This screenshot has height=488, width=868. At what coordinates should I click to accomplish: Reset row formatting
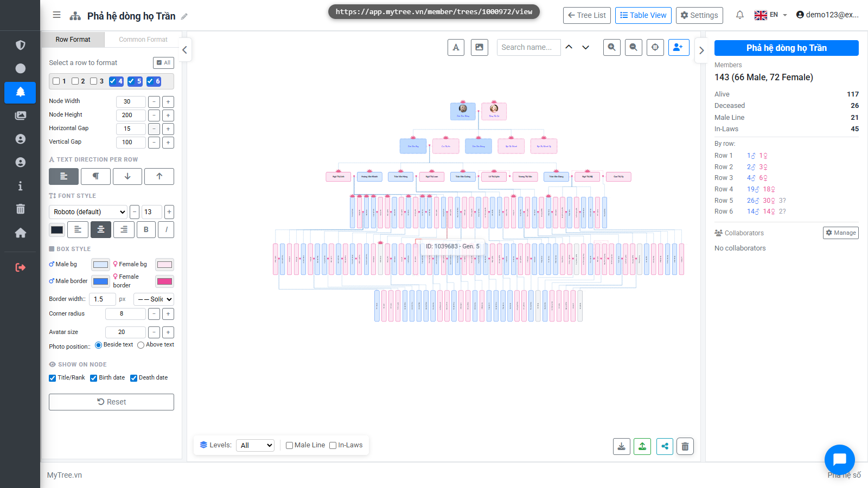click(x=111, y=402)
